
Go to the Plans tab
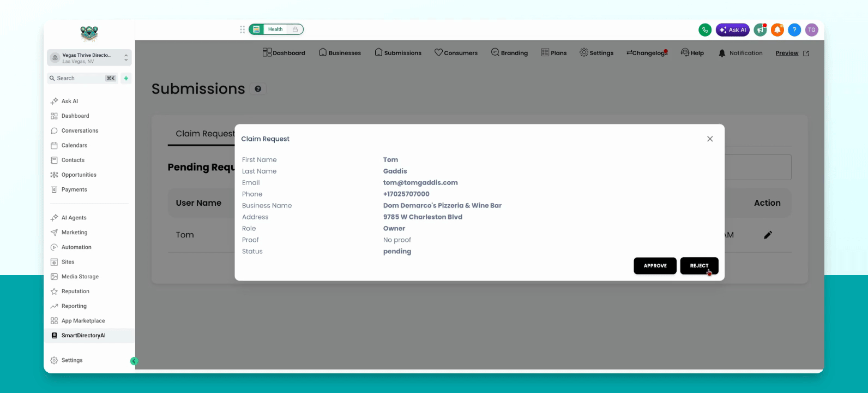[554, 53]
